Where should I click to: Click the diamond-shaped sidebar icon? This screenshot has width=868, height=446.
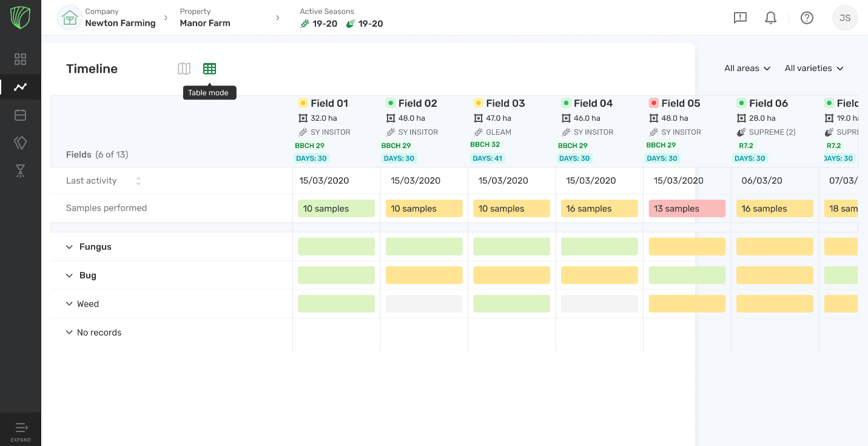[x=21, y=143]
